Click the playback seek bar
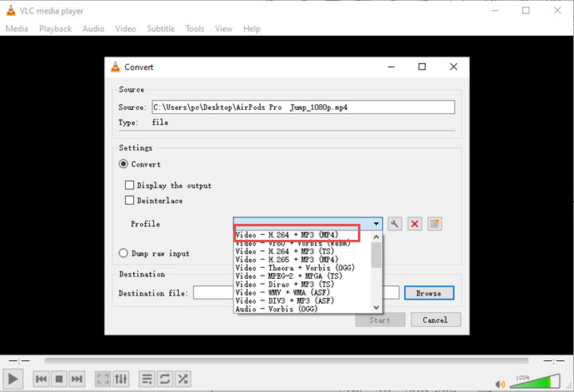This screenshot has height=392, width=574. tap(286, 360)
